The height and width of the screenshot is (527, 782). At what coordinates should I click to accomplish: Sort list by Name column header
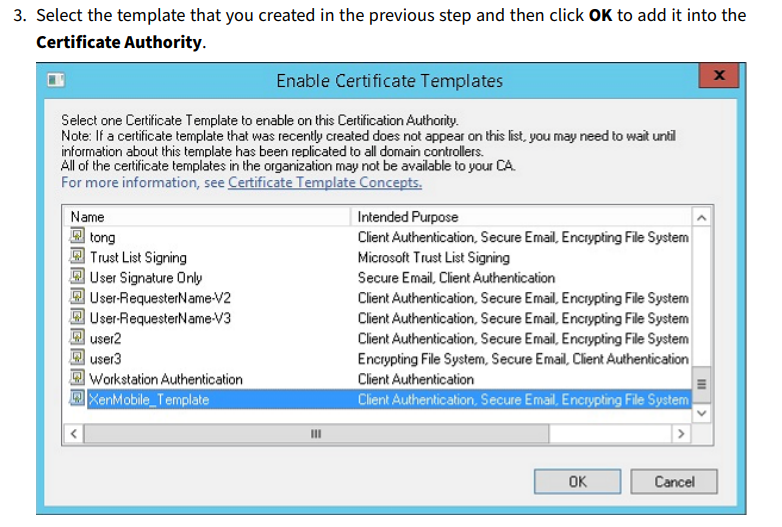(208, 217)
